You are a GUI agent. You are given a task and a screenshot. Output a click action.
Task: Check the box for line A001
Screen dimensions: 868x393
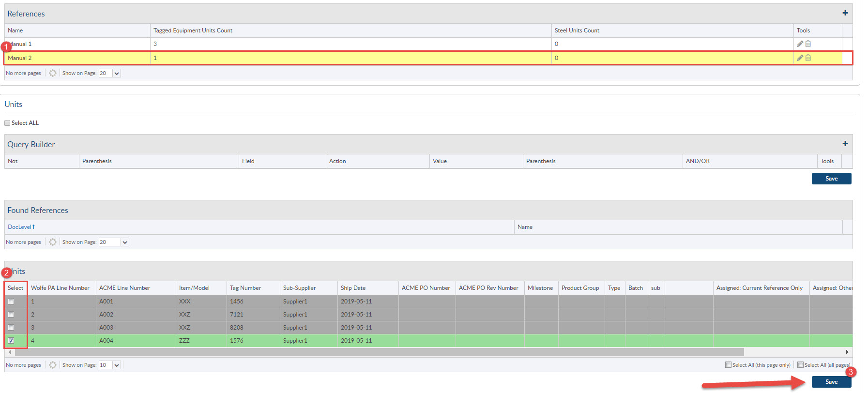(x=11, y=302)
